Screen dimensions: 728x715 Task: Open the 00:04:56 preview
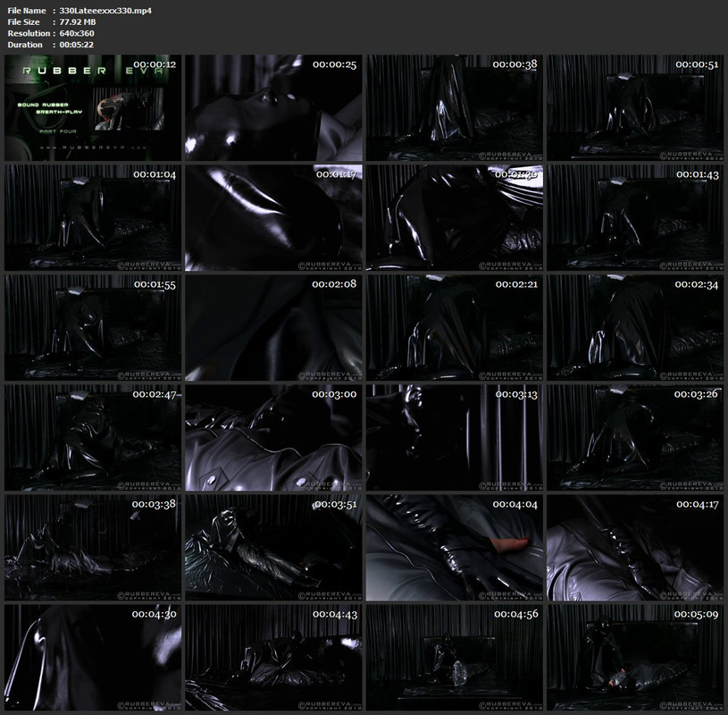click(x=455, y=658)
